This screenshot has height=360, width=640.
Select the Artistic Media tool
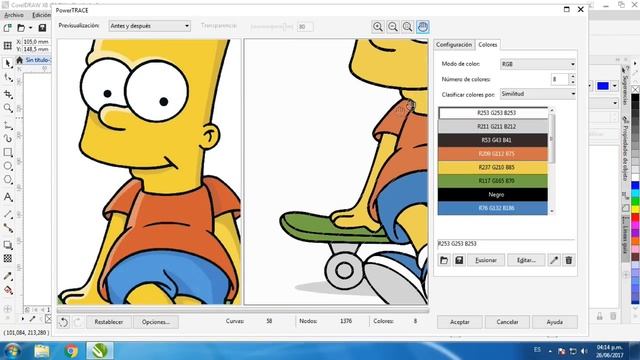point(8,138)
